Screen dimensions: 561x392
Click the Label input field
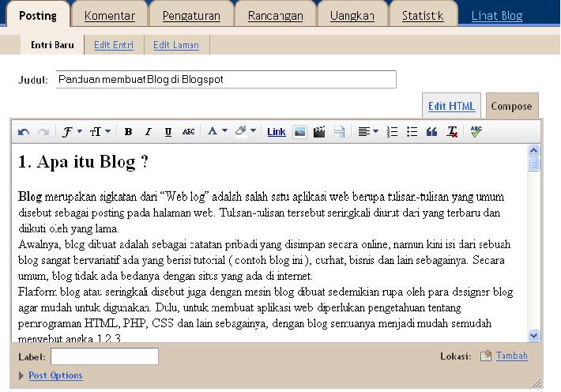pyautogui.click(x=104, y=356)
